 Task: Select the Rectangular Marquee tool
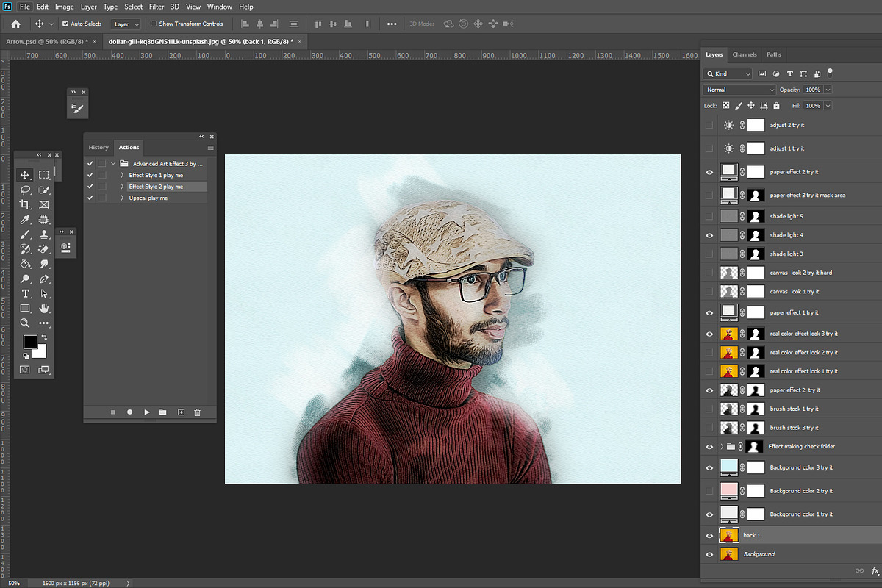[44, 175]
